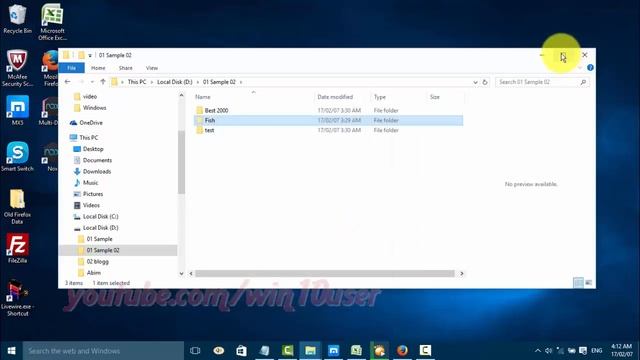Click This PC in address bar
640x360 pixels.
pos(137,82)
